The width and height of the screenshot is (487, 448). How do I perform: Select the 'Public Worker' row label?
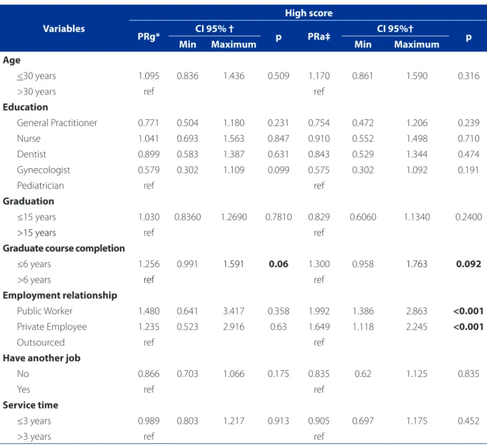point(45,311)
